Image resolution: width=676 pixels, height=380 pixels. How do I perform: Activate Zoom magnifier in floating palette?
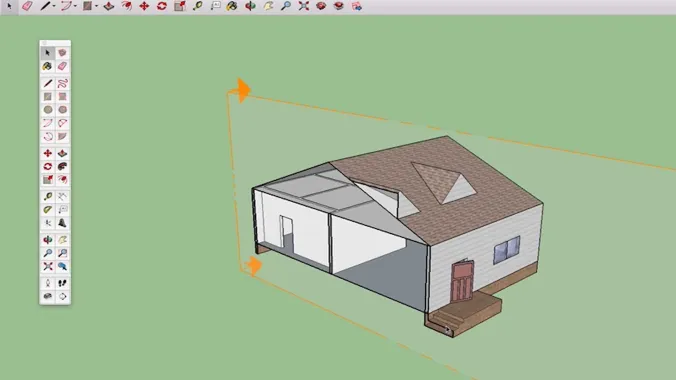pos(48,253)
